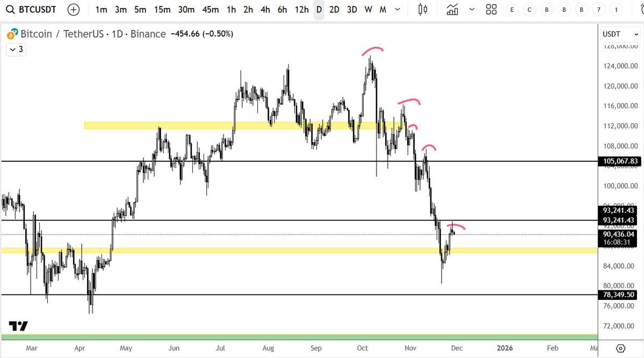Click the 124,000.00 price scale label
The image size is (644, 358).
click(x=620, y=66)
